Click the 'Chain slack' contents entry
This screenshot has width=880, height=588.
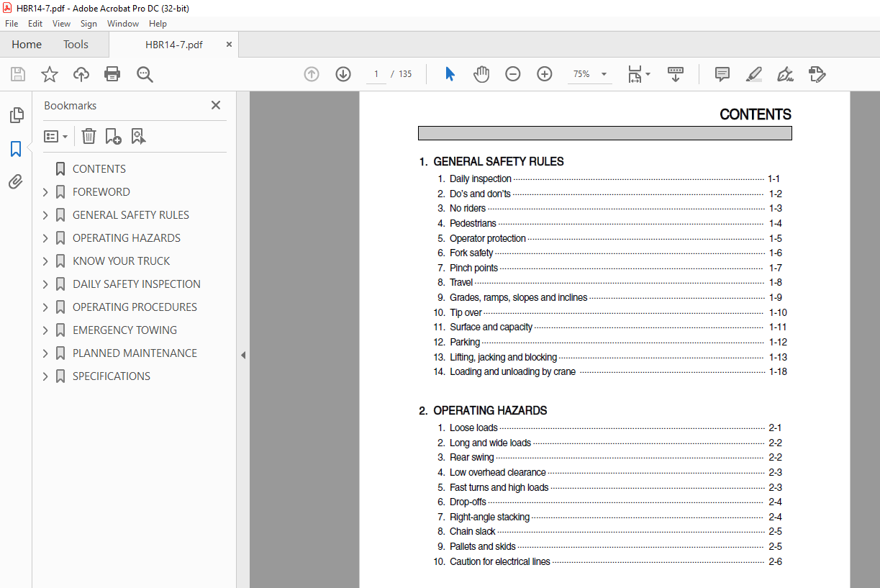tap(473, 532)
